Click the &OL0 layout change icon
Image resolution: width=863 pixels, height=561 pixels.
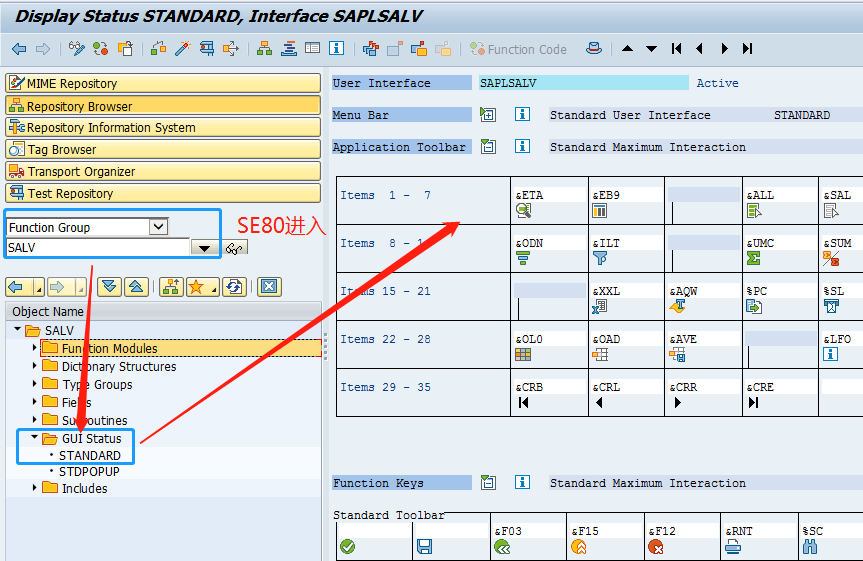pyautogui.click(x=523, y=355)
